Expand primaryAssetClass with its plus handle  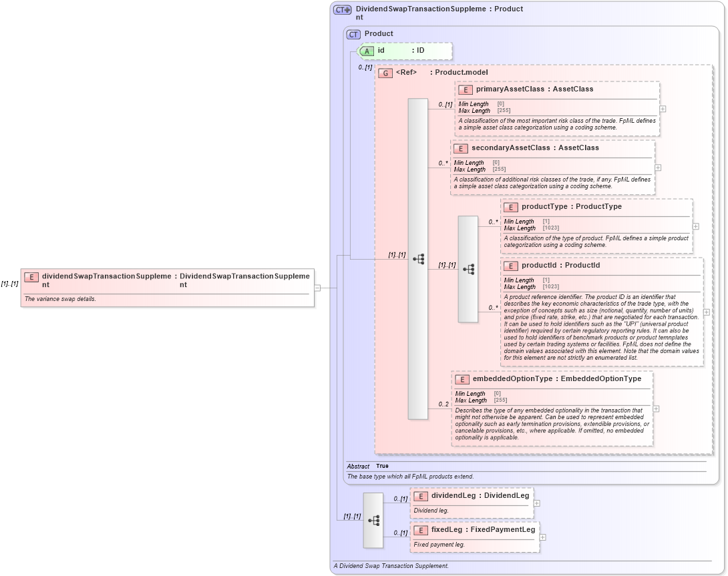click(x=662, y=108)
